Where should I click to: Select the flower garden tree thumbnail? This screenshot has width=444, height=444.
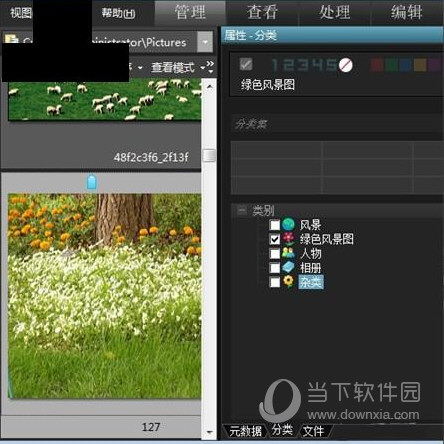pos(105,296)
